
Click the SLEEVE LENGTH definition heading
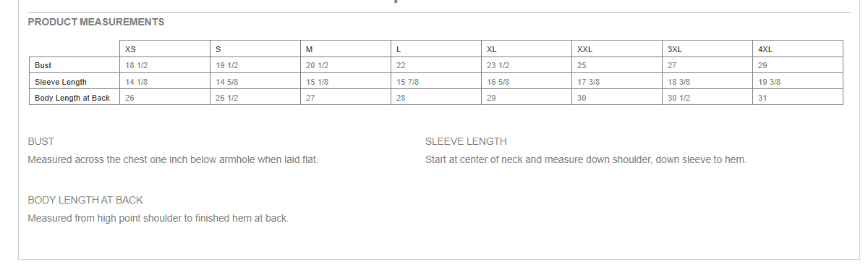tap(467, 141)
